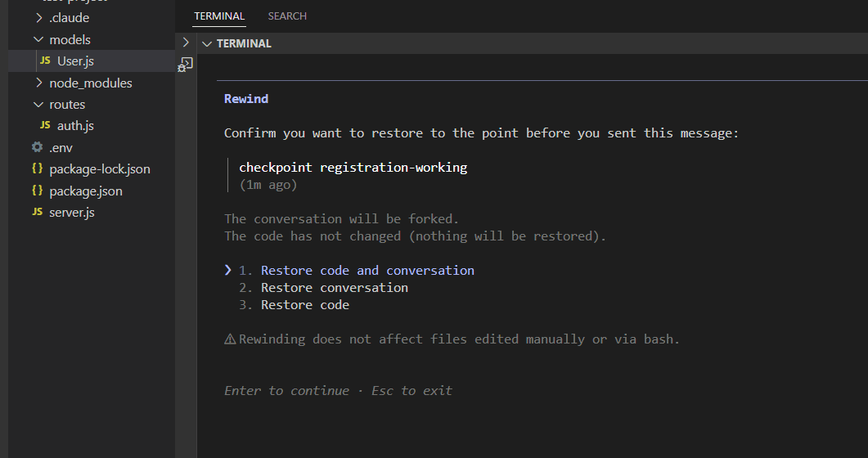The image size is (868, 458).
Task: Select the routes folder label
Action: [67, 105]
